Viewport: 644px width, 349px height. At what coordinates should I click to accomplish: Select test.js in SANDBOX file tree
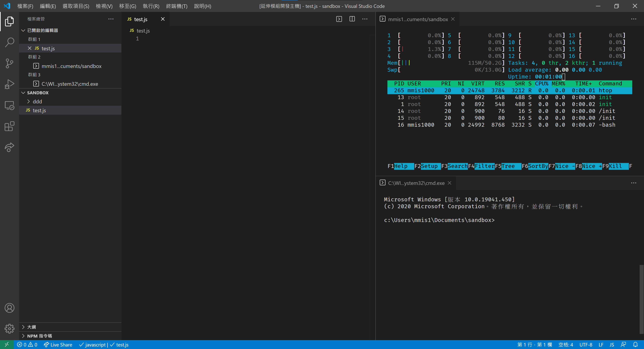point(70,110)
